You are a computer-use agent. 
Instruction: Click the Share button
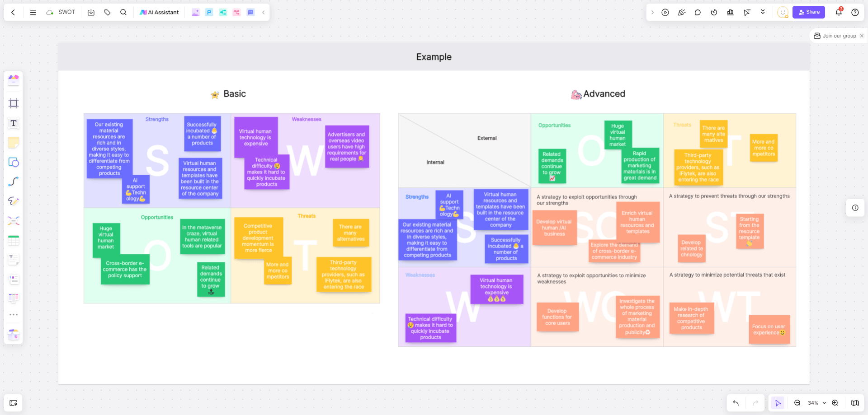(809, 12)
